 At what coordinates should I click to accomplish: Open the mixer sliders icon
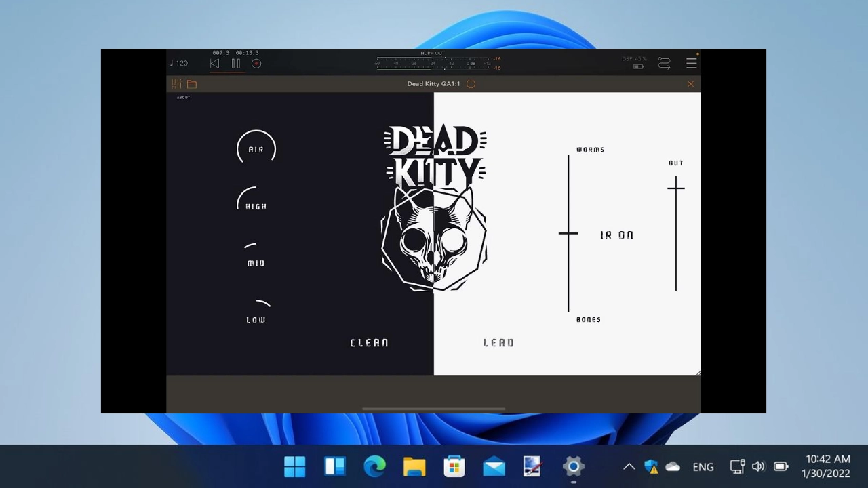click(x=176, y=84)
